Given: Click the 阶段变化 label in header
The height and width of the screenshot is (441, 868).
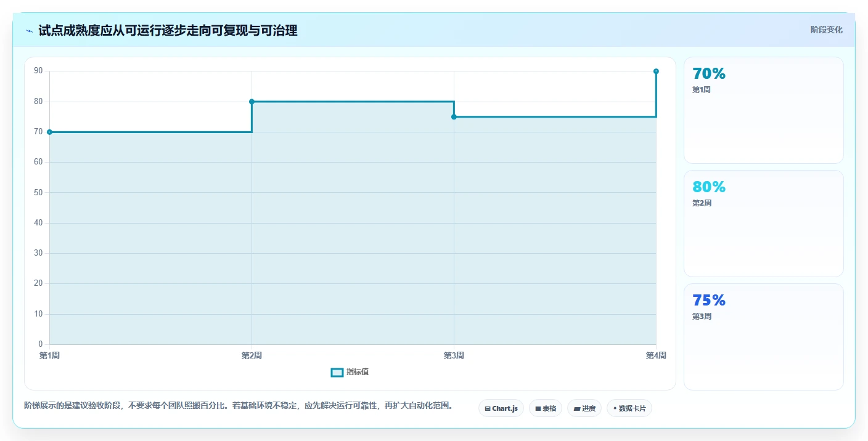Looking at the screenshot, I should [826, 30].
